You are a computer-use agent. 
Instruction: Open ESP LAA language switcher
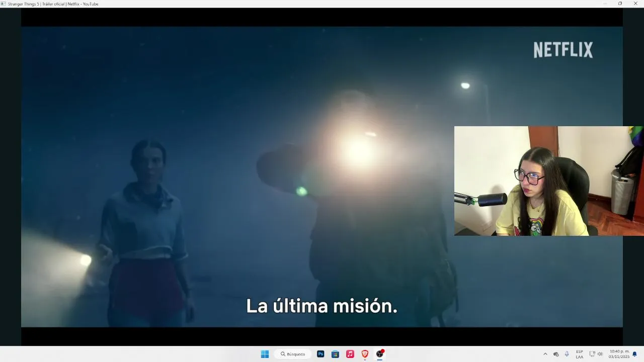(580, 354)
